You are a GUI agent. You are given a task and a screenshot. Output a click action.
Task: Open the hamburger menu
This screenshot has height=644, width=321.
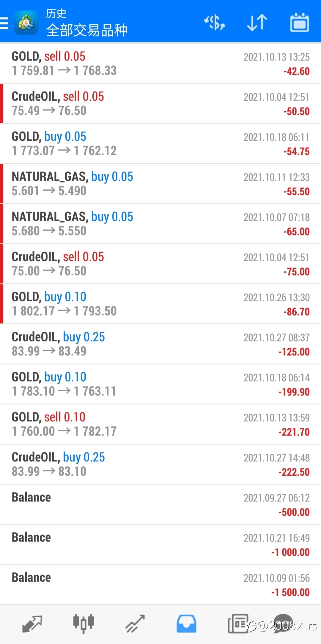(x=4, y=23)
